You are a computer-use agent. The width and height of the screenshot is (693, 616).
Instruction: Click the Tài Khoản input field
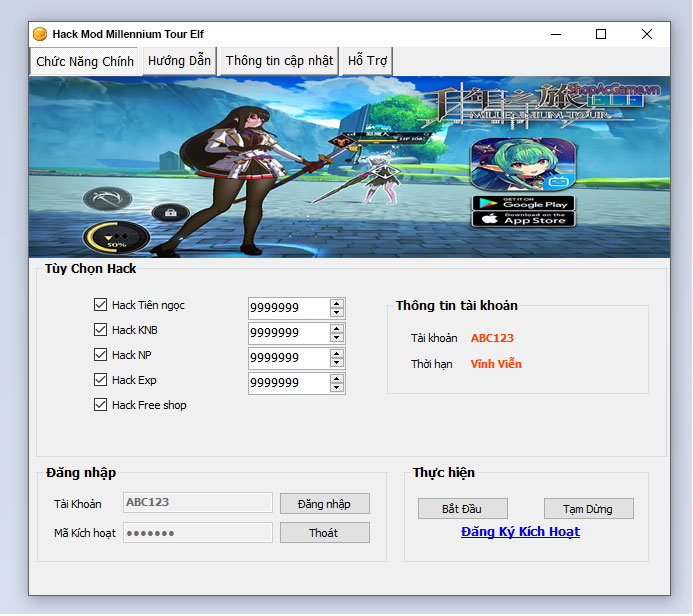click(198, 502)
